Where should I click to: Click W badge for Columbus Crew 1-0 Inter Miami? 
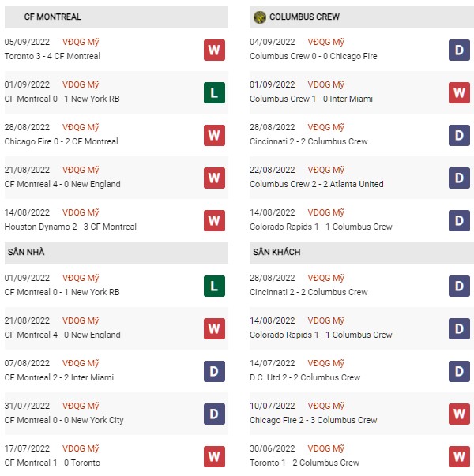[459, 92]
